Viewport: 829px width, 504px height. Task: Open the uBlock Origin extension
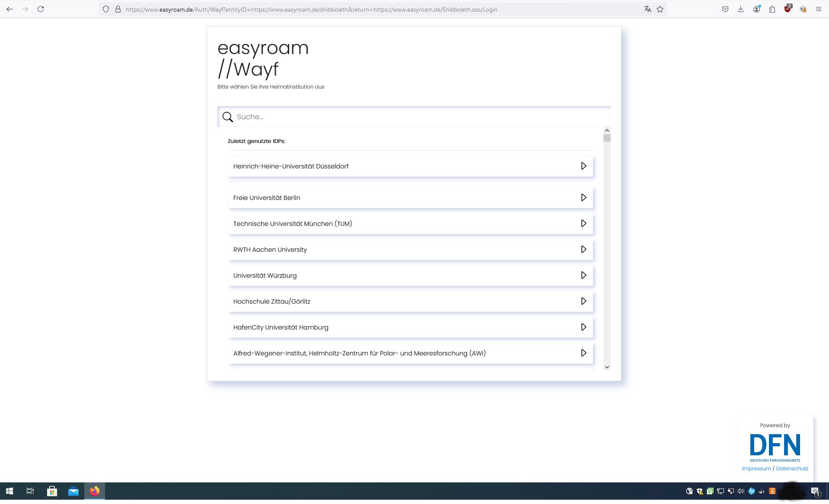pyautogui.click(x=788, y=9)
